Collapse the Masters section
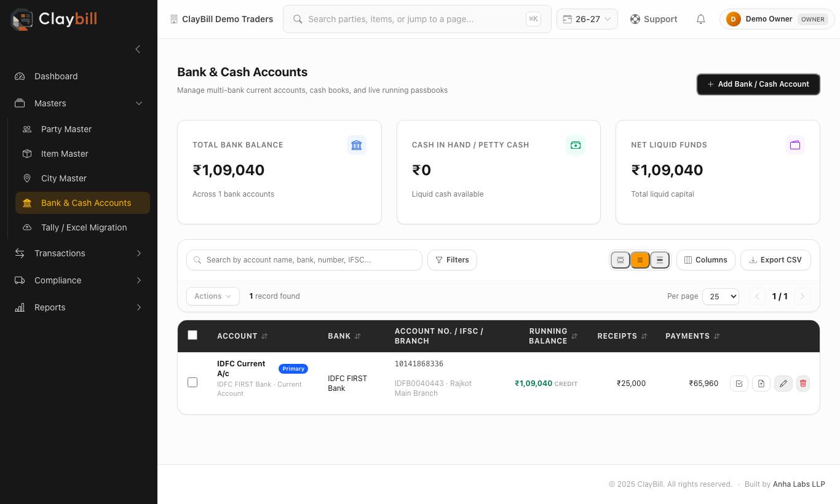 pos(79,103)
